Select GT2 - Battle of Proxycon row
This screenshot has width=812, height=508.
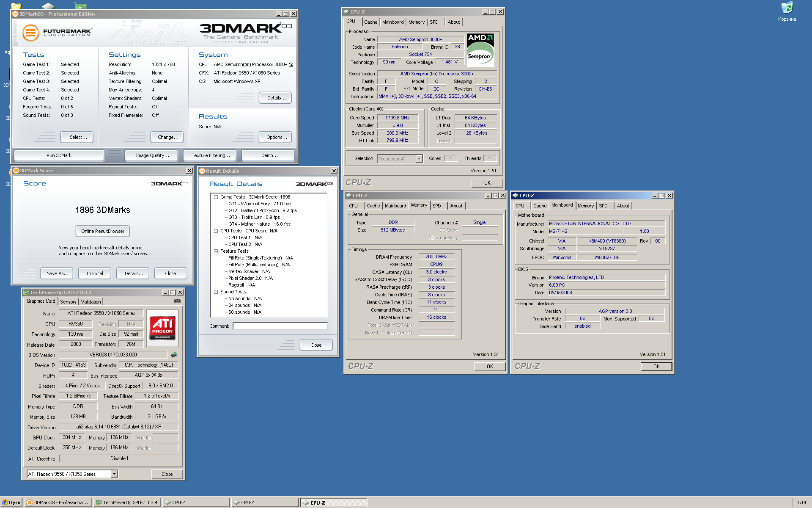(x=263, y=210)
